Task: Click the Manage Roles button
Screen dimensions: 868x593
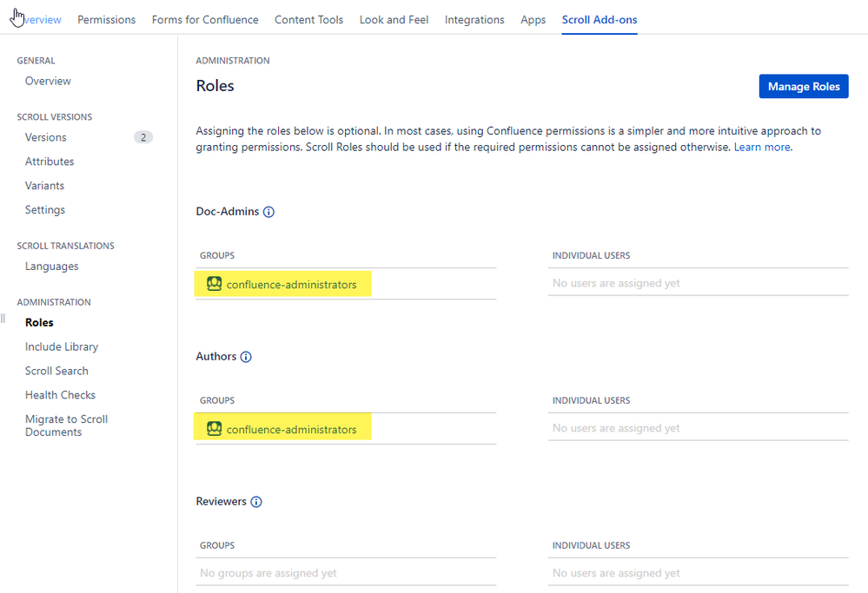Action: (x=804, y=86)
